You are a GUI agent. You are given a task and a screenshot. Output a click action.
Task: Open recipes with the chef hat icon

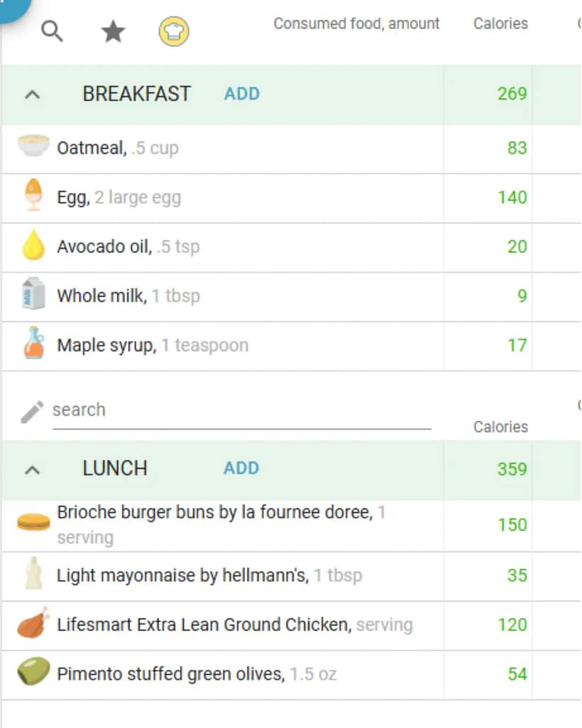173,32
